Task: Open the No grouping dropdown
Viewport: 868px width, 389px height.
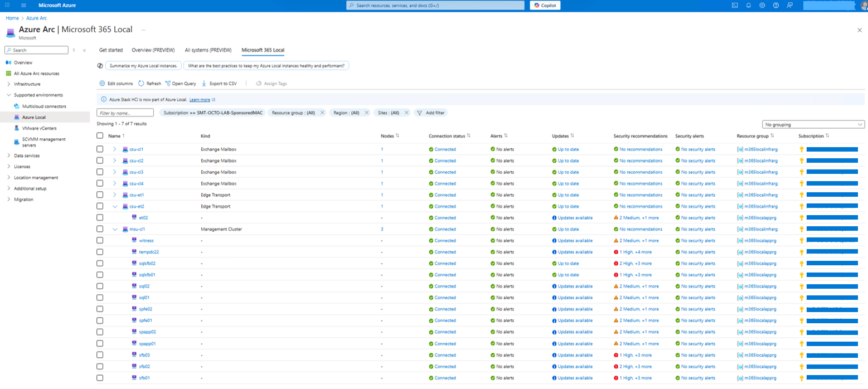Action: pyautogui.click(x=813, y=124)
